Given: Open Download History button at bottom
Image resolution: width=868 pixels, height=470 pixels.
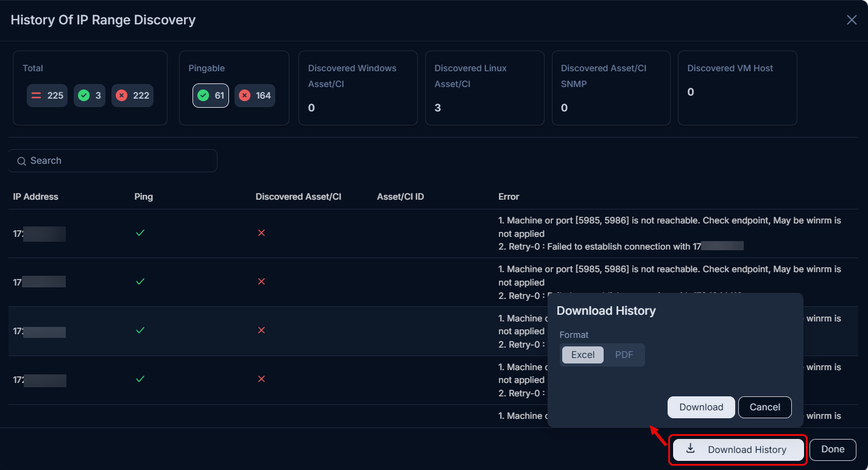Looking at the screenshot, I should coord(738,450).
